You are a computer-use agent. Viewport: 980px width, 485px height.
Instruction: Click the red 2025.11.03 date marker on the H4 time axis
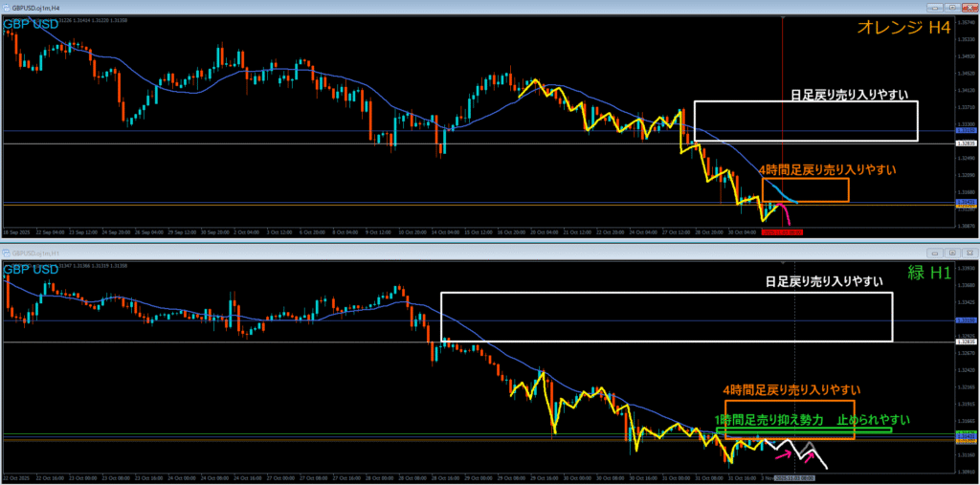tap(782, 231)
